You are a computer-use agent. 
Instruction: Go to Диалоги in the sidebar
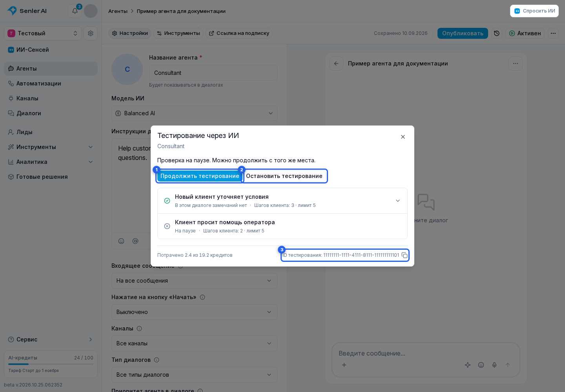[51, 113]
